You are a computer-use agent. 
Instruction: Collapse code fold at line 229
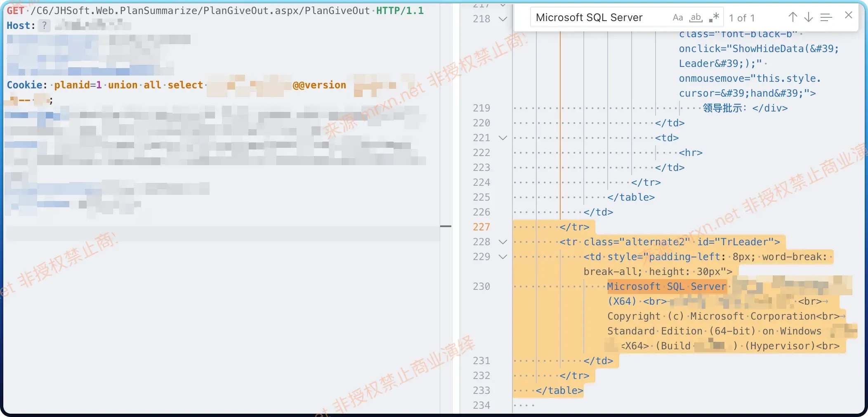[503, 256]
